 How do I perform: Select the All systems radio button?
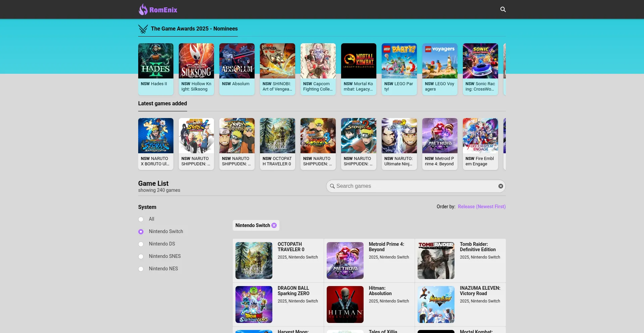tap(141, 219)
